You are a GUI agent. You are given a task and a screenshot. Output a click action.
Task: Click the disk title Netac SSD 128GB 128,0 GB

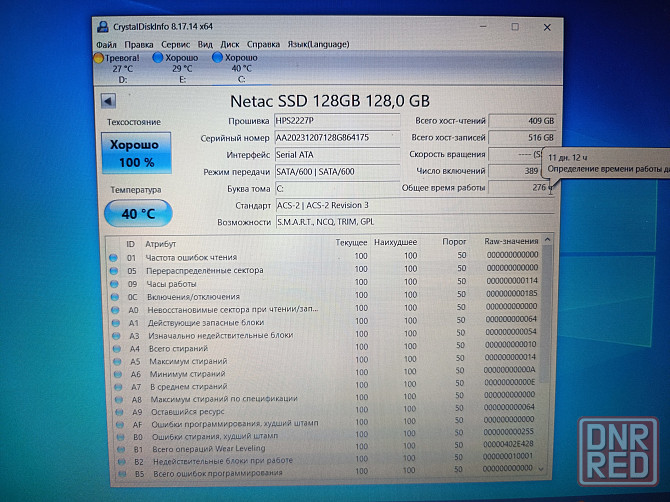point(330,101)
